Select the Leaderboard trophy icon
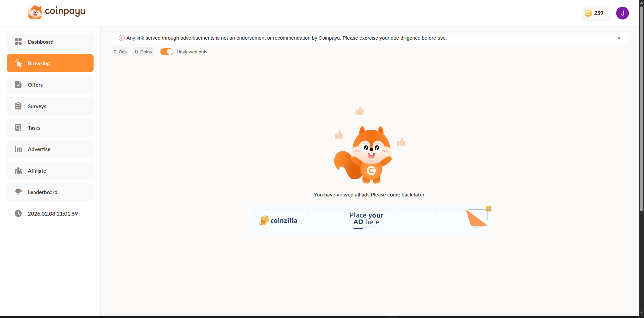Screen dimensions: 644x318 18,192
